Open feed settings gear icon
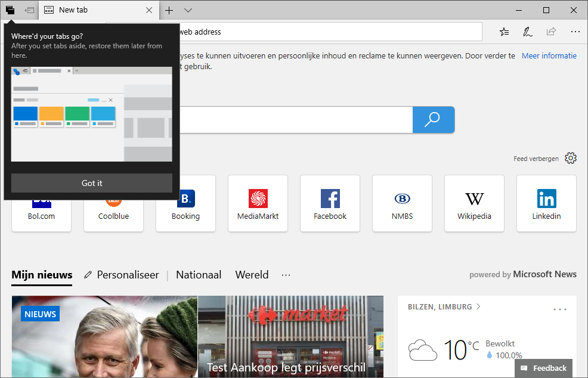The image size is (588, 378). point(571,158)
